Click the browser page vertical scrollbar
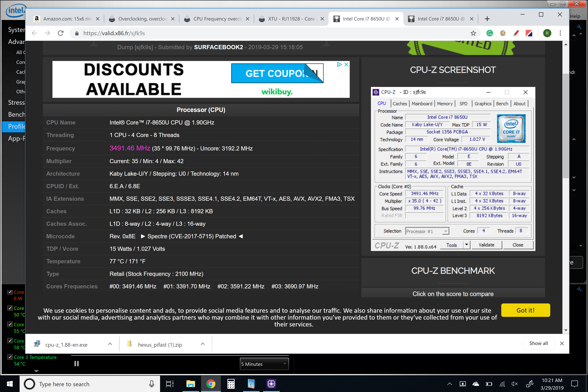The width and height of the screenshot is (588, 392). [566, 126]
